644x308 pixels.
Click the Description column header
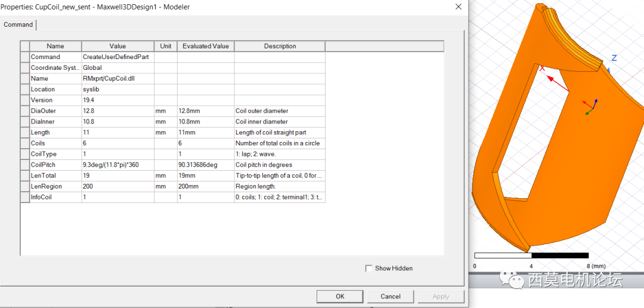pyautogui.click(x=280, y=46)
